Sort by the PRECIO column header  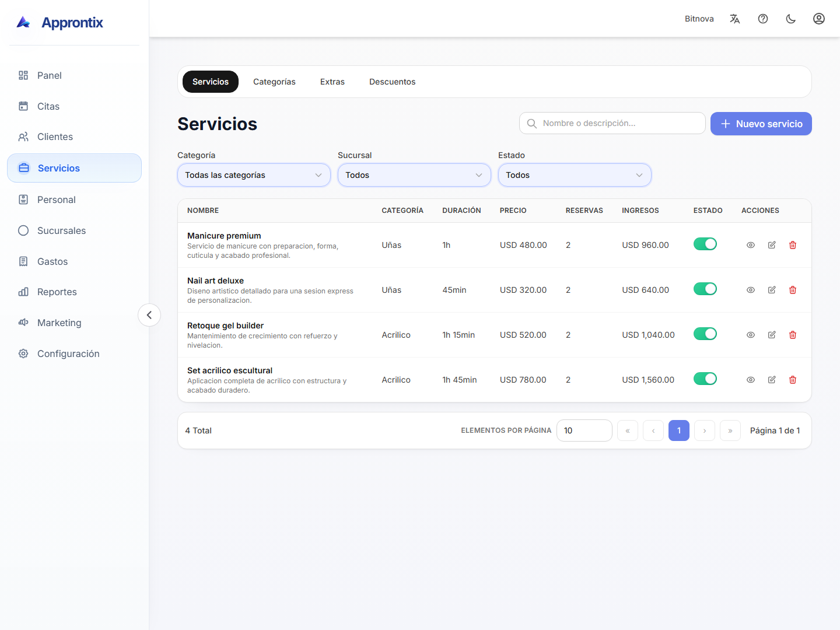coord(513,211)
